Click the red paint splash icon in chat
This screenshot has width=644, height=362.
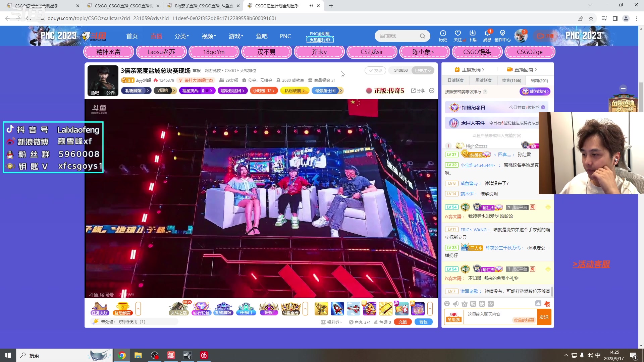coord(547,304)
